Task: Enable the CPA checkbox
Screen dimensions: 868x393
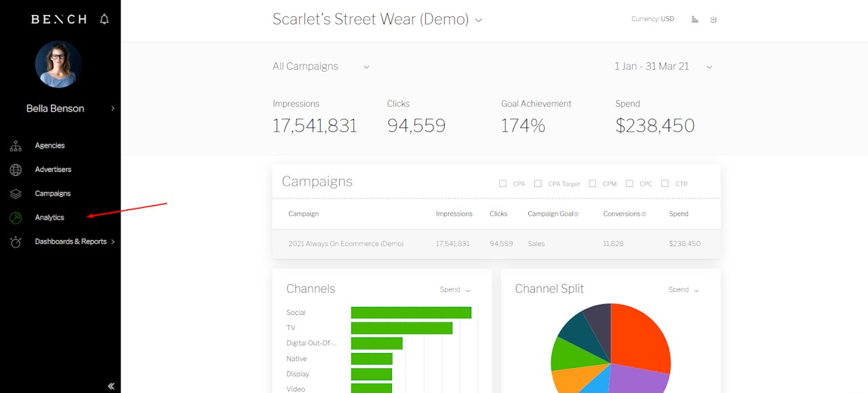Action: click(502, 184)
